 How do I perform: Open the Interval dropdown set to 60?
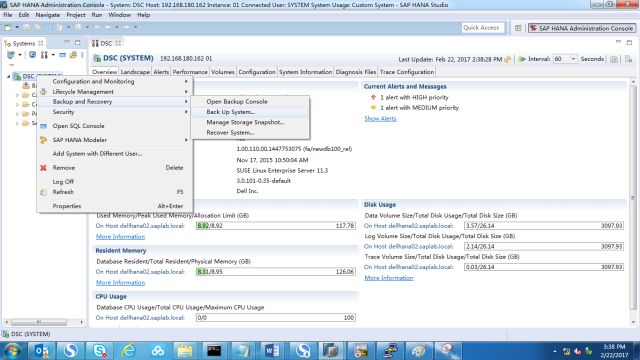573,59
